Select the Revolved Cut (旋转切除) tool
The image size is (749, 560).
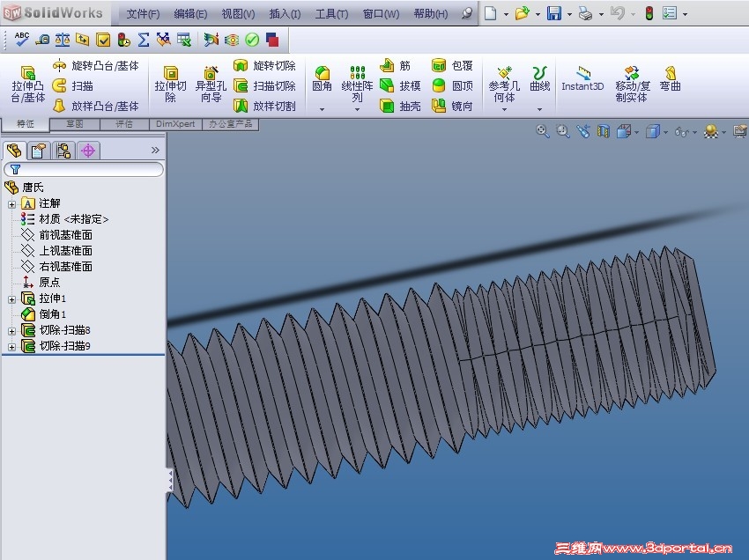tap(265, 65)
